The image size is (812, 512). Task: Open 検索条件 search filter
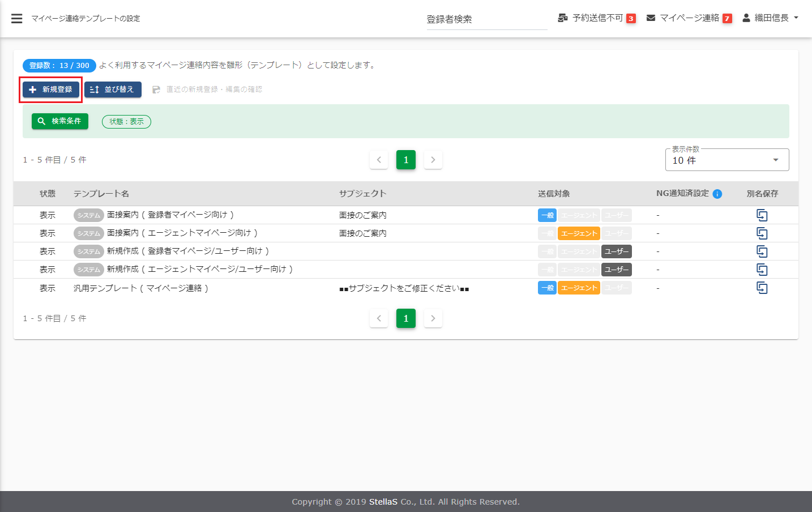(x=60, y=121)
